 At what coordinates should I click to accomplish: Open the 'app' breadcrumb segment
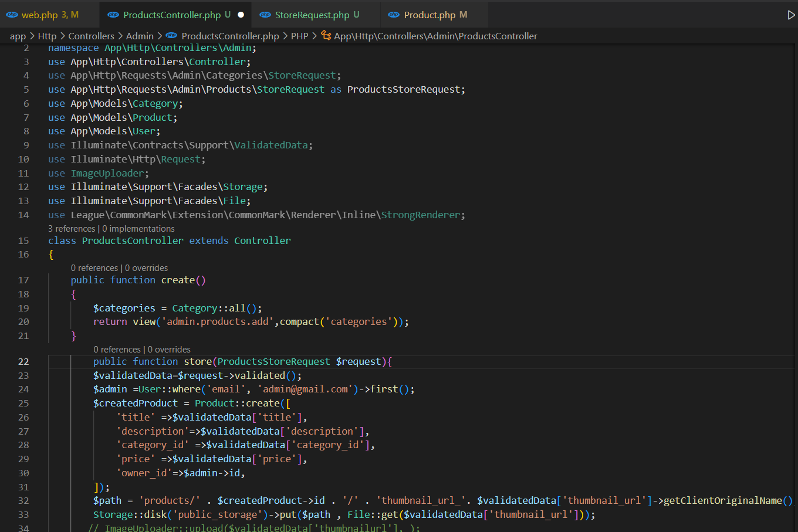pos(18,36)
